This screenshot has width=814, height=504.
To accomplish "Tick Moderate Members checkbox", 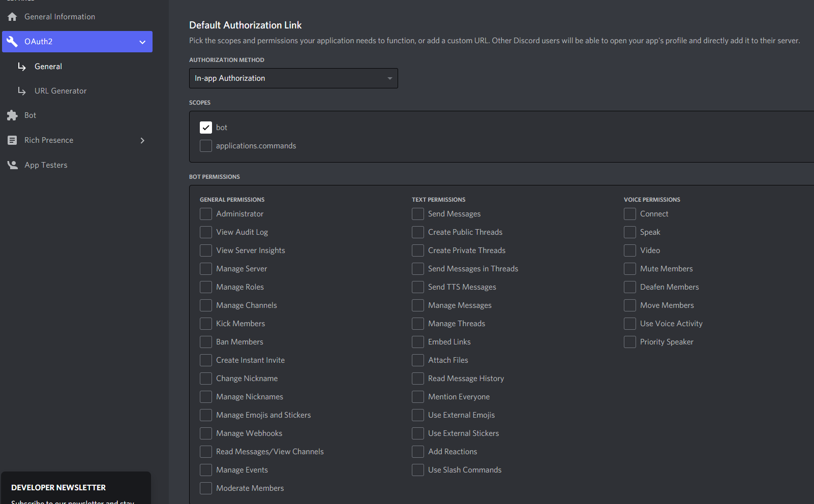I will tap(206, 488).
